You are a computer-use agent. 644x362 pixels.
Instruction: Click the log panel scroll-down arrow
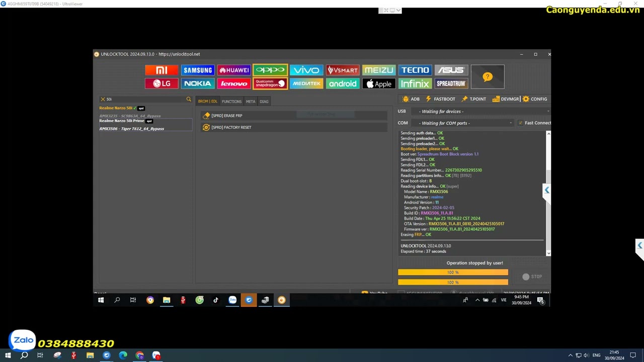point(548,253)
